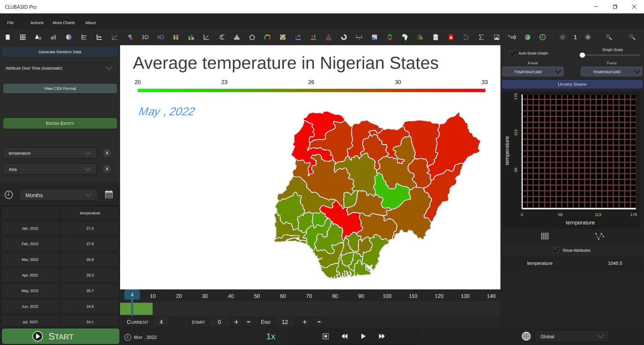Choose the pie chart icon
Viewport: 644px width, 345px height.
click(x=69, y=37)
